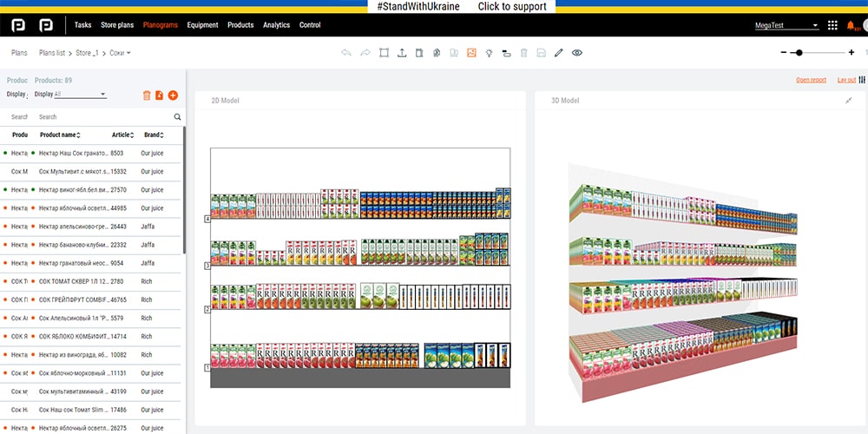This screenshot has height=434, width=868.
Task: Open the apps grid icon in header
Action: click(832, 25)
